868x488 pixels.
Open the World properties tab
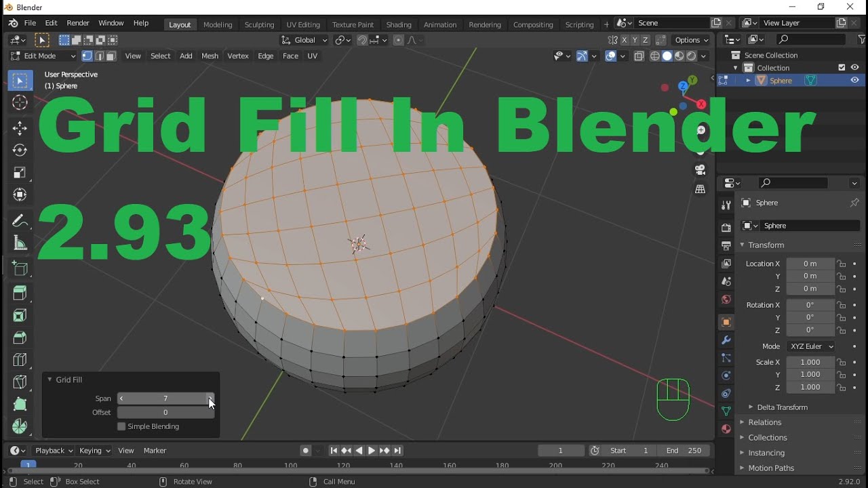pos(726,300)
